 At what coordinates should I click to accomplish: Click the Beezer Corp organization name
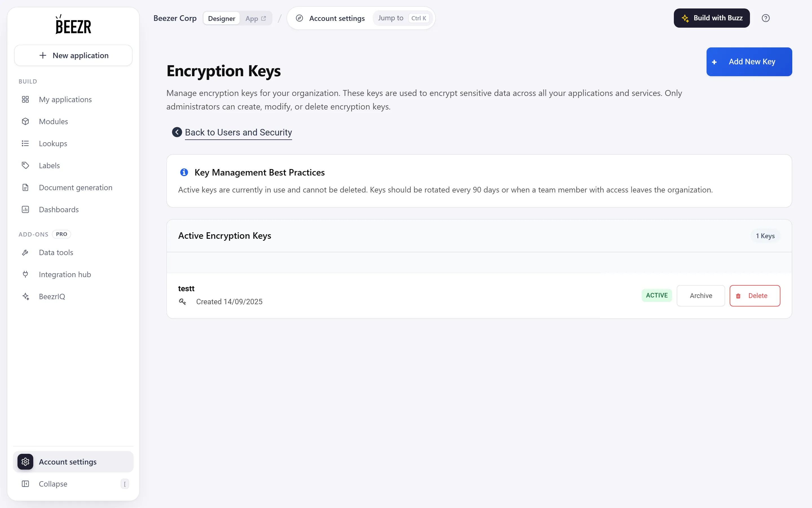point(175,18)
